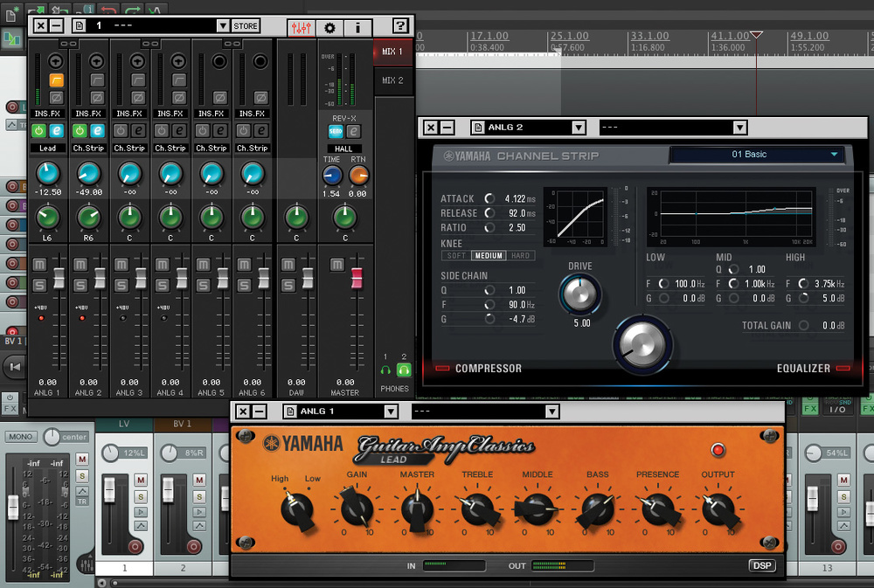The image size is (874, 588).
Task: Select the MEDIUM knee option
Action: tap(489, 256)
